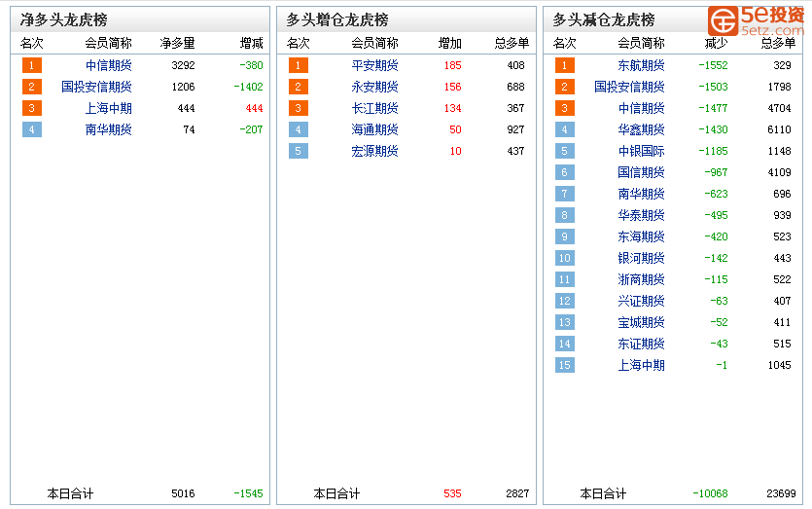Click the 净多量 column header
Viewport: 812px width, 509px height.
click(178, 43)
